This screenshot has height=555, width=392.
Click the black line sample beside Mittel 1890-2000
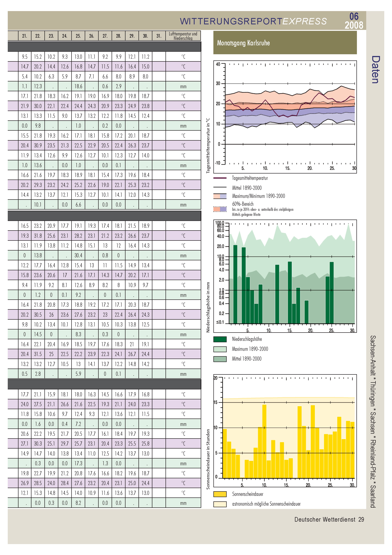220,187
